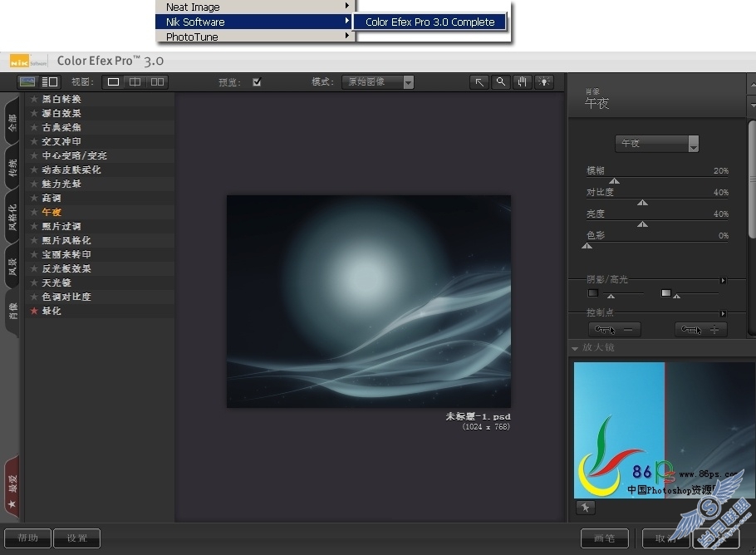Switch to the filter list view icon
Image resolution: width=756 pixels, height=555 pixels.
(50, 82)
